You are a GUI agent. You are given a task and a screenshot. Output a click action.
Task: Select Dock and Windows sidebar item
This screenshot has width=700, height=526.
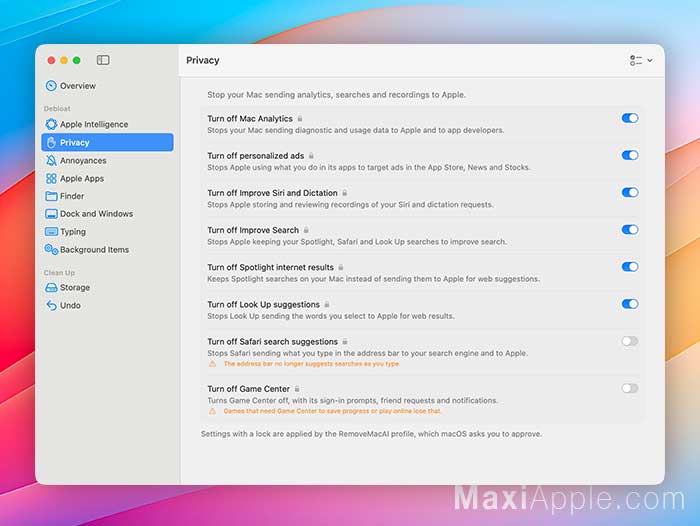[107, 214]
